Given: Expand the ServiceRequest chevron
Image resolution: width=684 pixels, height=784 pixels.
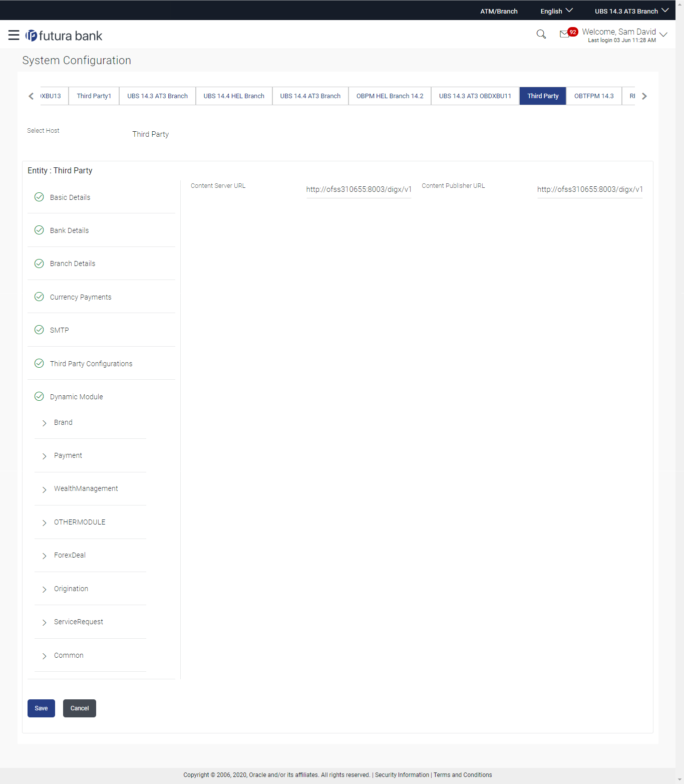Looking at the screenshot, I should [44, 622].
